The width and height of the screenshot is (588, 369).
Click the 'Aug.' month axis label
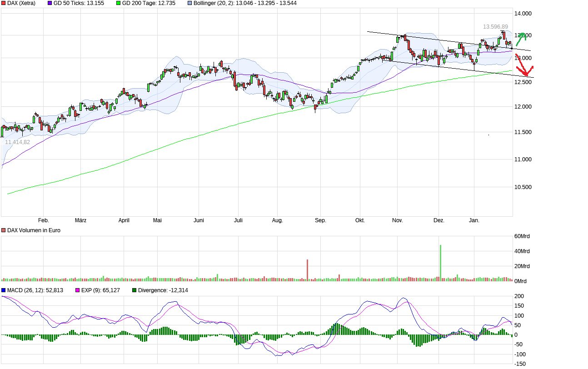(x=277, y=220)
